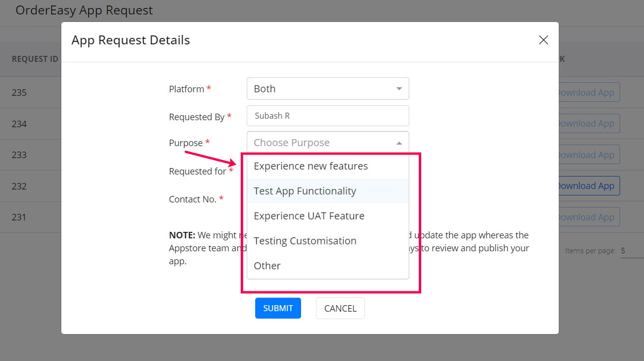Open the Items per page selector
Viewport: 644px width, 361px height.
click(x=632, y=251)
